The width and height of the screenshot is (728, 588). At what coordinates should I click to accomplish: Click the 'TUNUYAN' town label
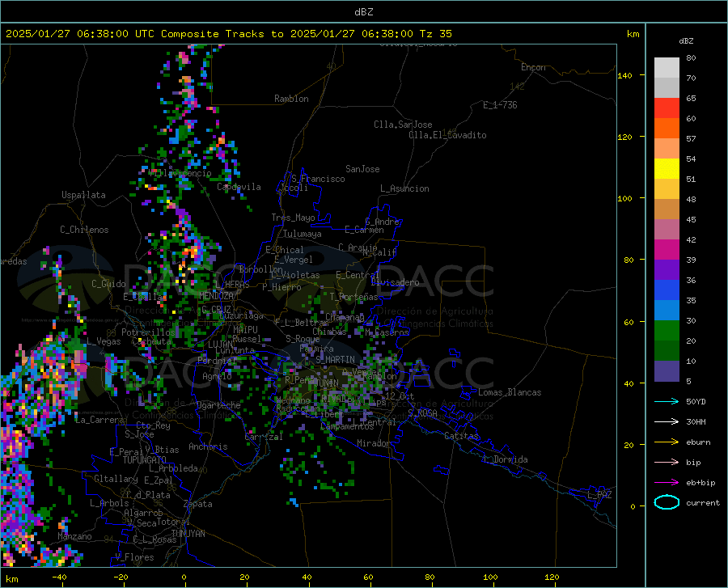tap(188, 534)
